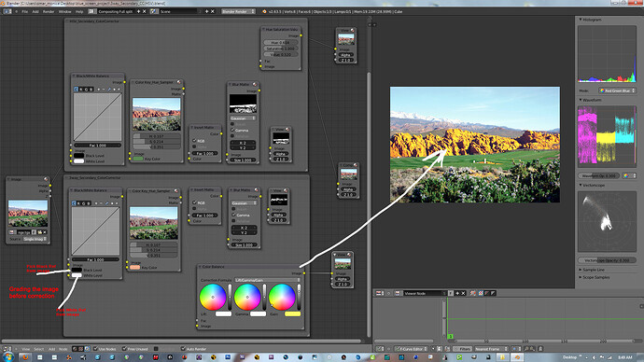Click Fac 1.000 field under lower curve widget

click(95, 259)
